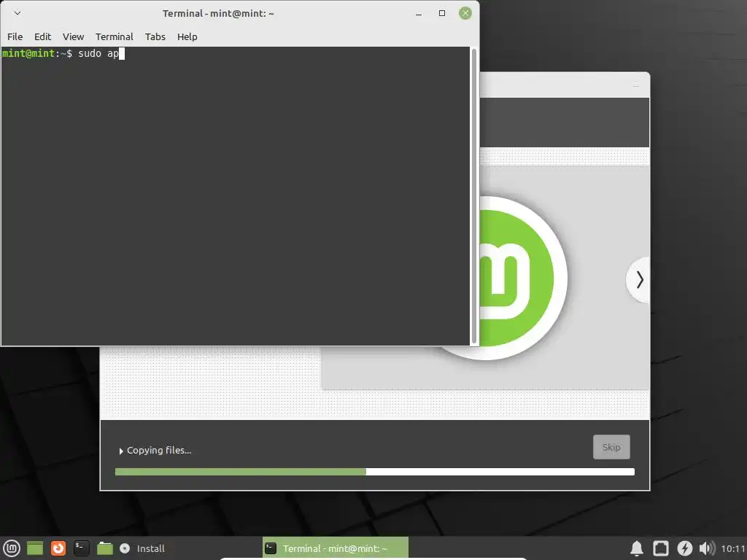Open the File menu in Terminal
This screenshot has width=747, height=560.
[x=15, y=36]
